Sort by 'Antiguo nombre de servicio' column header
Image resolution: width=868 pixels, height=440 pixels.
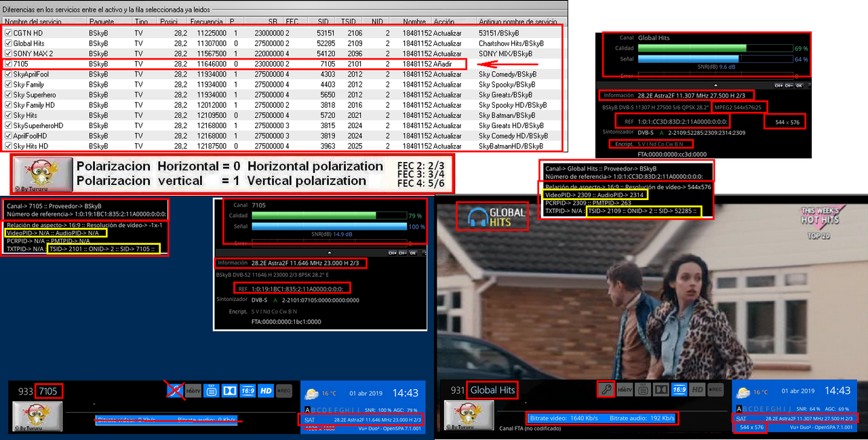pyautogui.click(x=522, y=22)
